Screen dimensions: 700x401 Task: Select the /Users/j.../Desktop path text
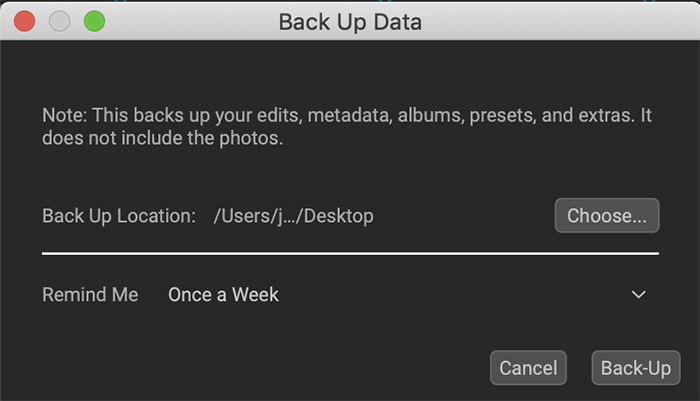[x=293, y=216]
